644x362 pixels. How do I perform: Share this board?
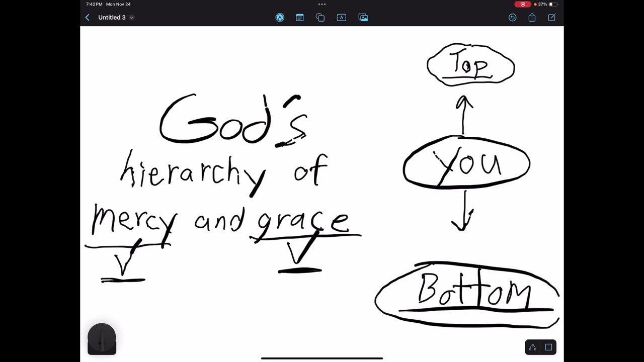click(x=532, y=18)
